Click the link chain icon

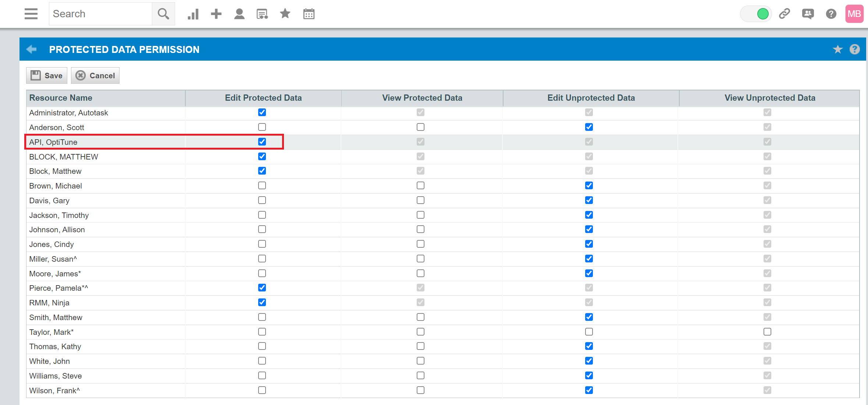785,14
